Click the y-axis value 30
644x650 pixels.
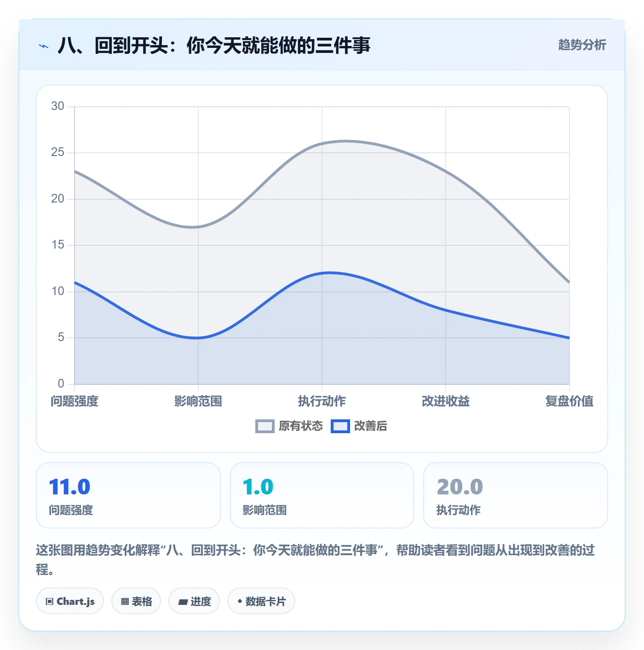tap(57, 106)
